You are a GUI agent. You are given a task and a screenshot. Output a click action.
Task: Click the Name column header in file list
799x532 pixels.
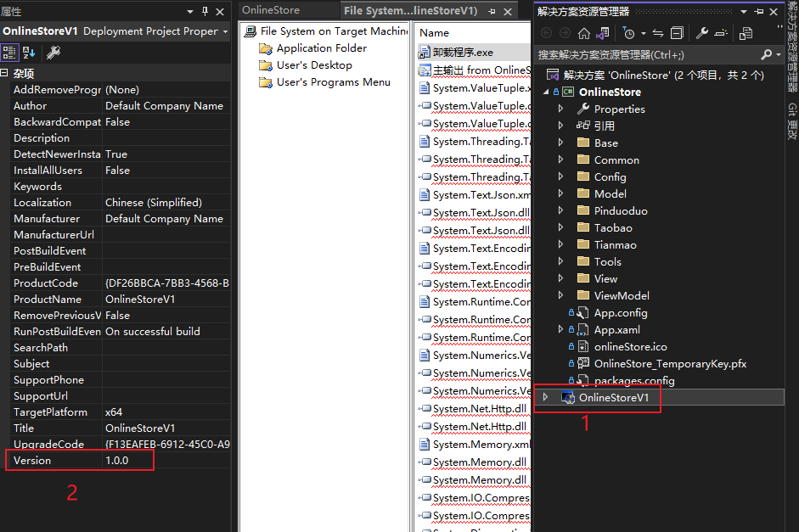[435, 33]
